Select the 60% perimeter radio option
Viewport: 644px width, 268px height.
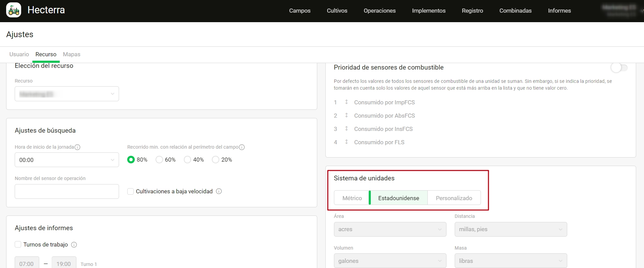[x=159, y=160]
